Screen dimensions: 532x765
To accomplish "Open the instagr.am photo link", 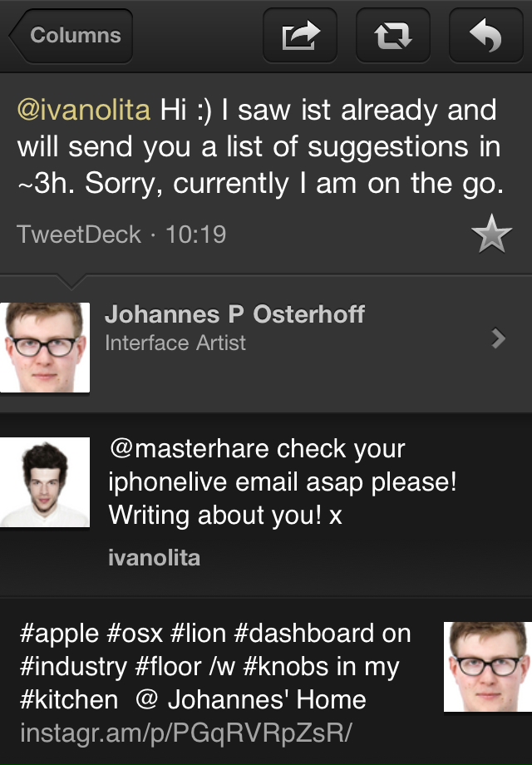I will click(186, 733).
